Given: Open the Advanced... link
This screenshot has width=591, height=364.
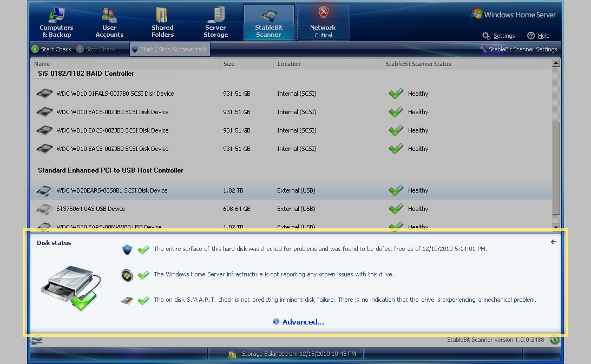Looking at the screenshot, I should pos(303,322).
